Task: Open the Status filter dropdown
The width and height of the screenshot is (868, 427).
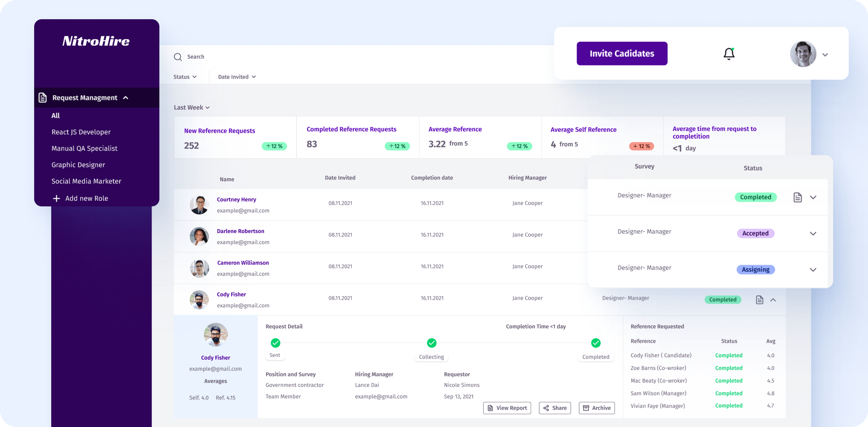Action: (185, 77)
